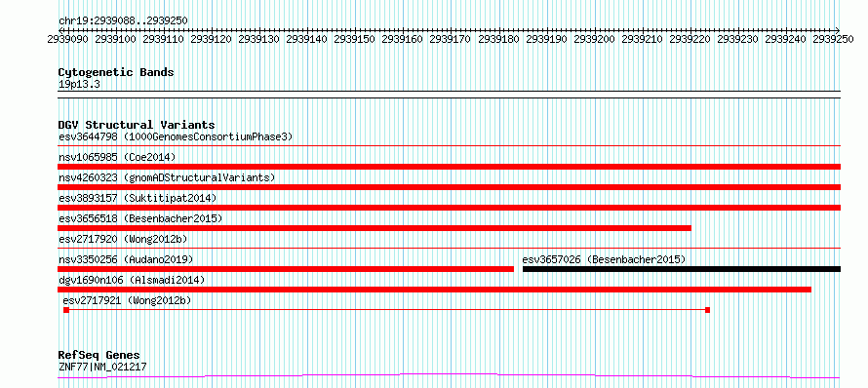868x388 pixels.
Task: Click the red esv3893157 variant bar
Action: (x=449, y=208)
